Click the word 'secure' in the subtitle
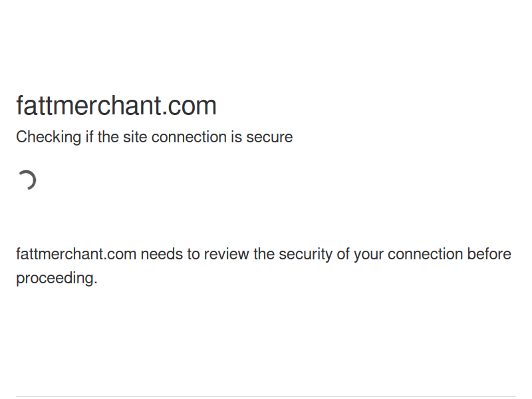532x399 pixels. 269,137
